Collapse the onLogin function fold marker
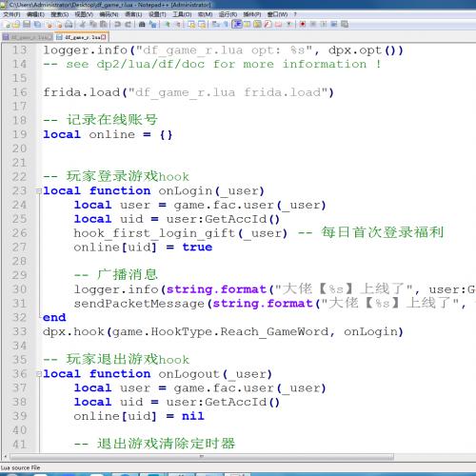 coord(39,191)
